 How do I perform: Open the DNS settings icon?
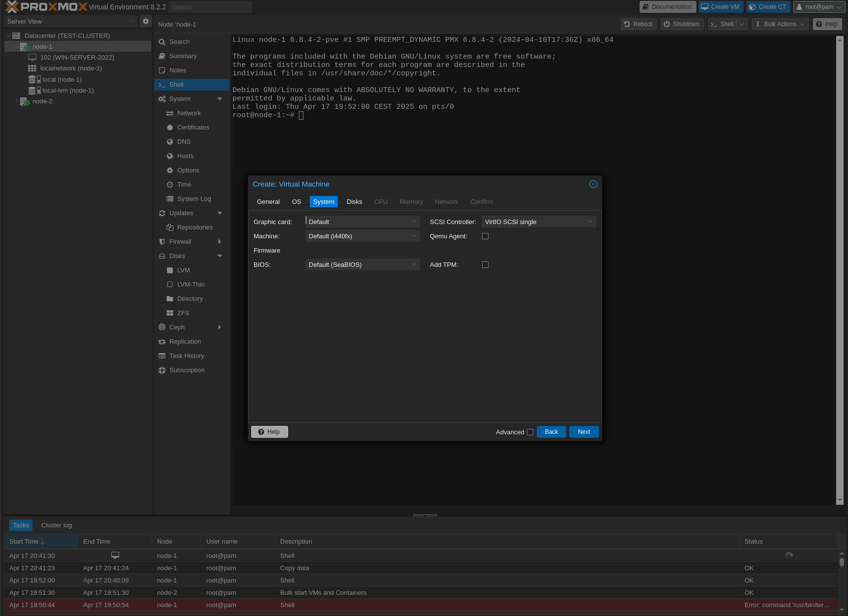[x=170, y=141]
